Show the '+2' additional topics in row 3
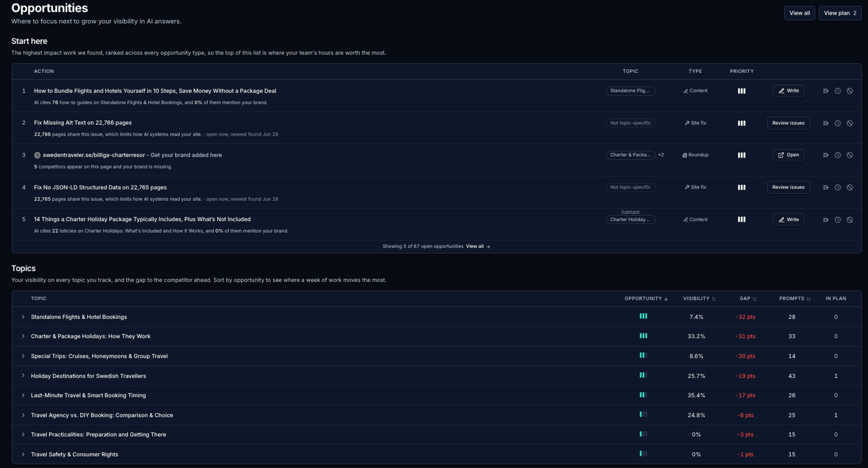Image resolution: width=868 pixels, height=468 pixels. pos(661,155)
